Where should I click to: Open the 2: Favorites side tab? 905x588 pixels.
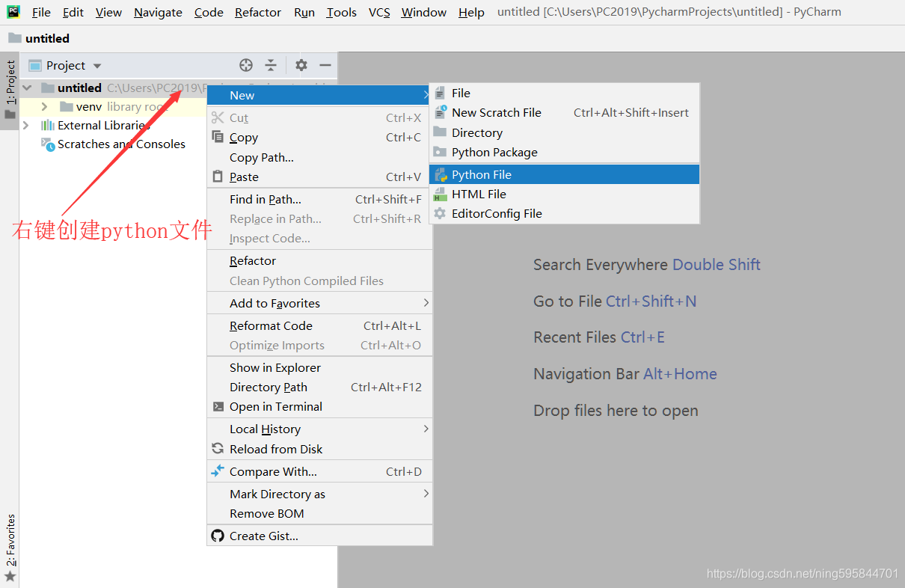(x=10, y=546)
